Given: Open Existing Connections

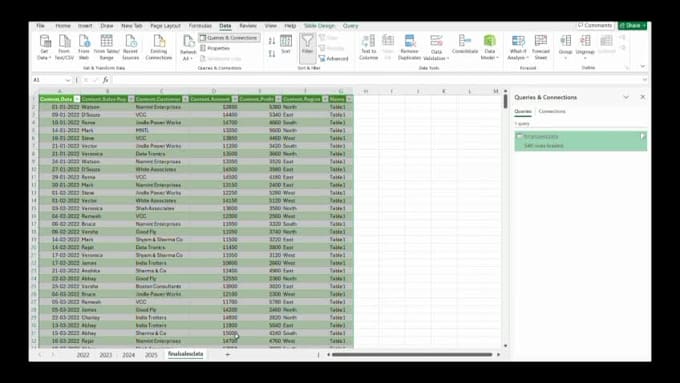Looking at the screenshot, I should [x=159, y=47].
